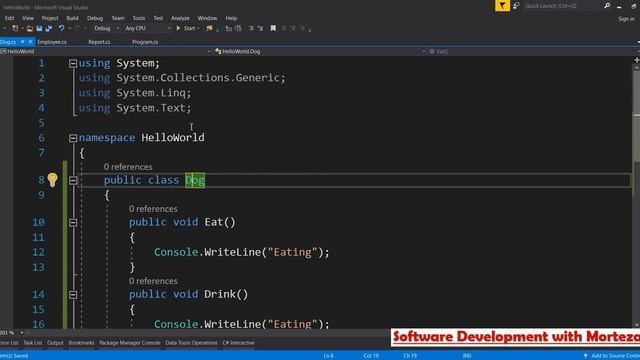
Task: Open the Output panel tab
Action: (55, 343)
